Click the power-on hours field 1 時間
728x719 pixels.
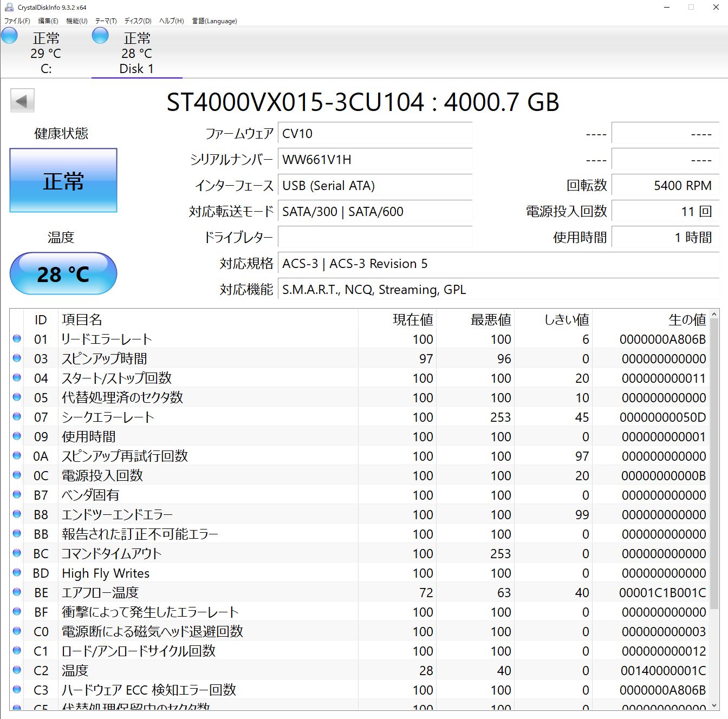[x=665, y=237]
